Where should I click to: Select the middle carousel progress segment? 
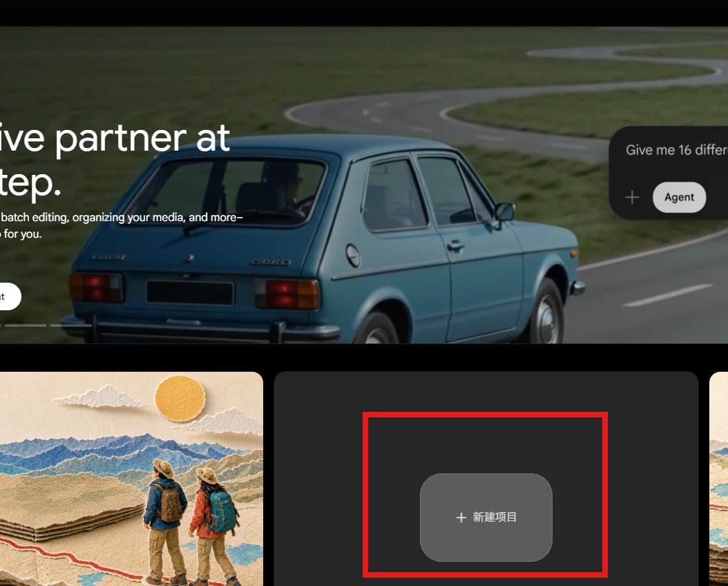coord(26,325)
